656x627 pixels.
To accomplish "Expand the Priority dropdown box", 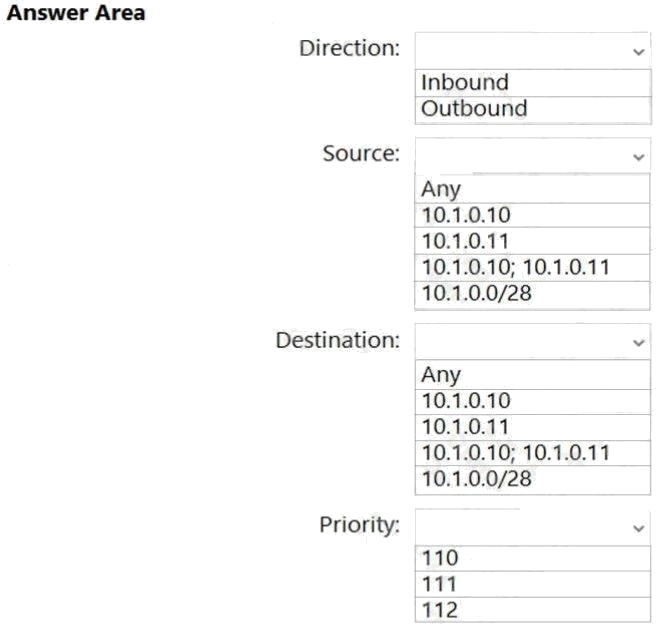I will [x=533, y=527].
